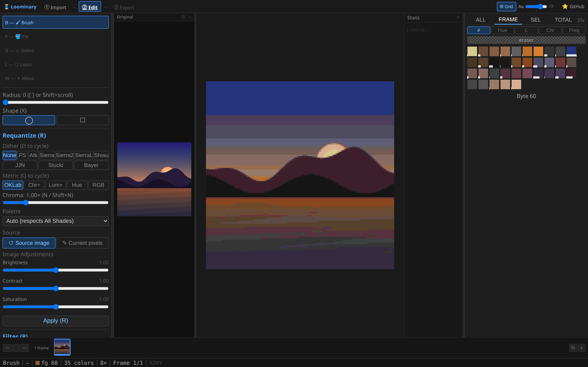Sort palette by Freq
Image resolution: width=588 pixels, height=367 pixels.
[x=574, y=30]
